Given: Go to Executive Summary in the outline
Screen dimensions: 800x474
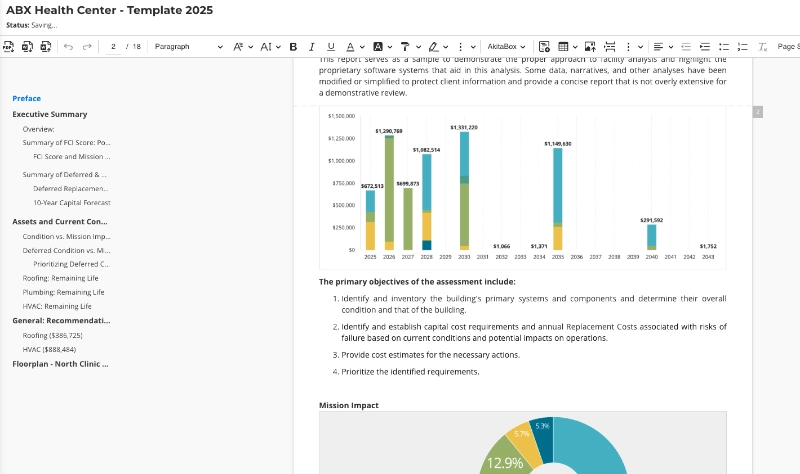Looking at the screenshot, I should [49, 114].
